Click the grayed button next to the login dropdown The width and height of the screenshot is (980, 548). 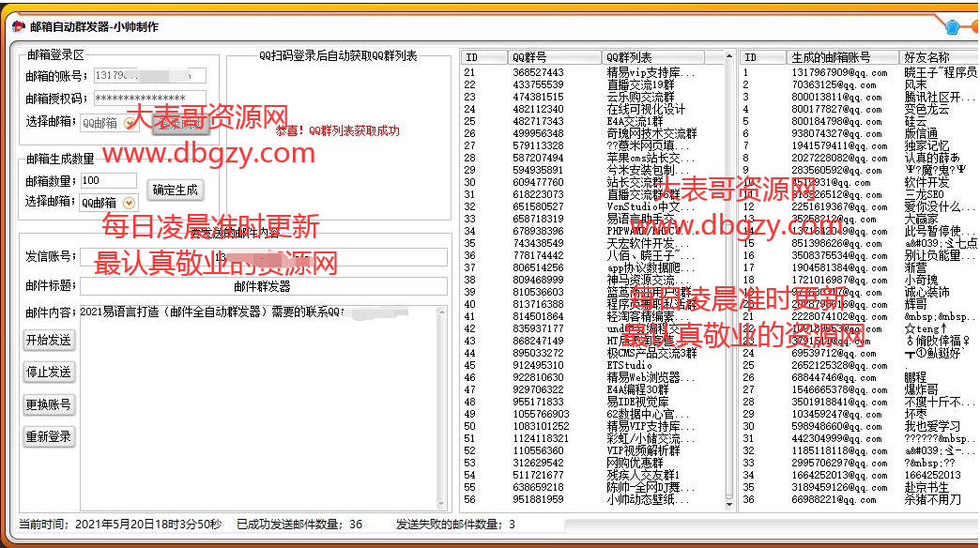point(181,124)
